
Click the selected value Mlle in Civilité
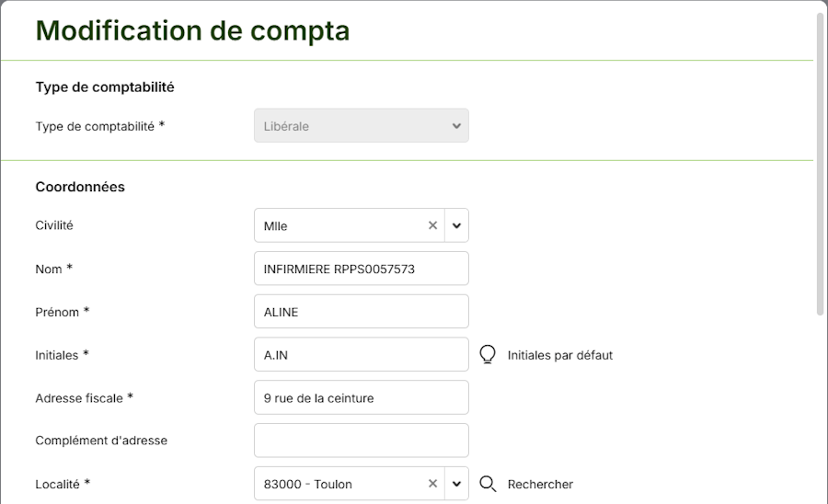point(276,225)
